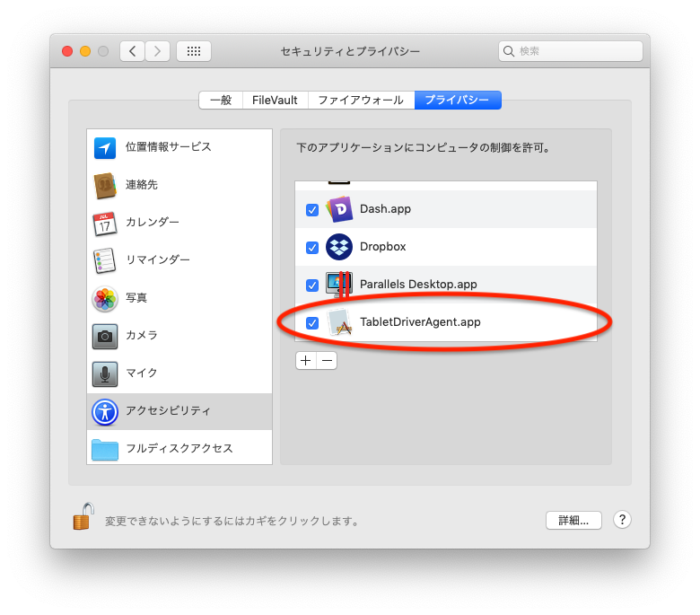
Task: Select the アクセシビリティ row label
Action: pos(168,411)
